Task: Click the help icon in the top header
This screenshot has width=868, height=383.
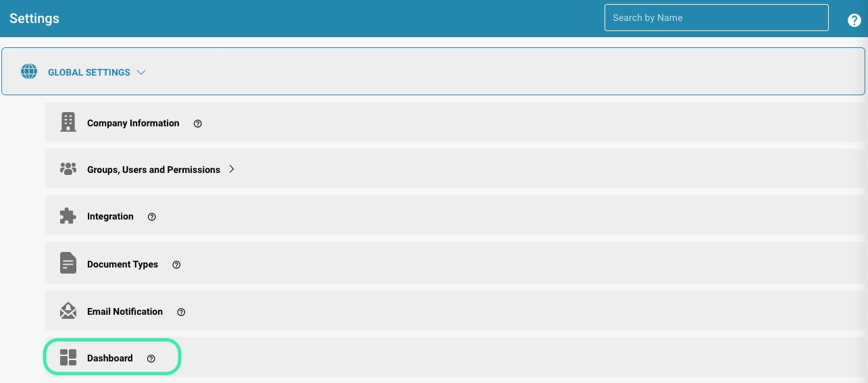Action: (x=854, y=20)
